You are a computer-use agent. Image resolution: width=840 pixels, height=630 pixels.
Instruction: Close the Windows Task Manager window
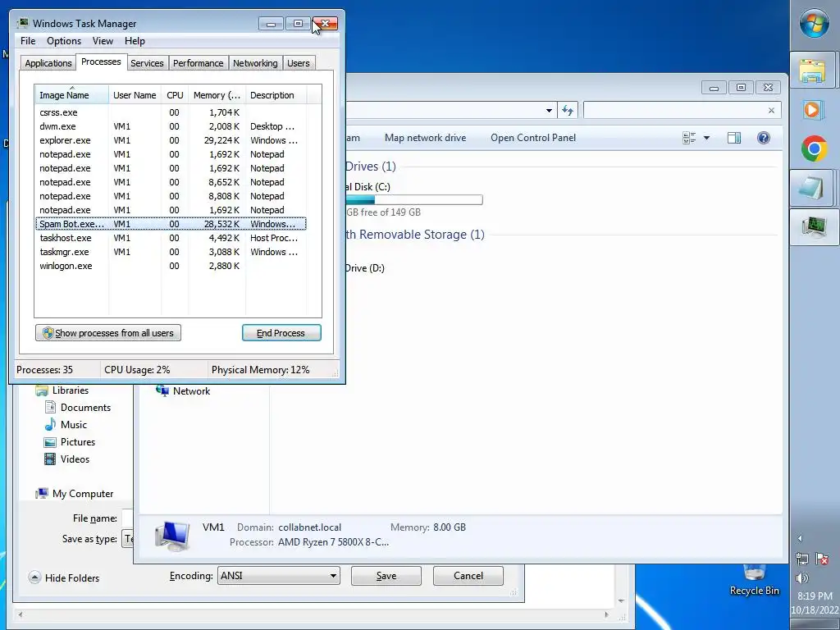pos(325,24)
